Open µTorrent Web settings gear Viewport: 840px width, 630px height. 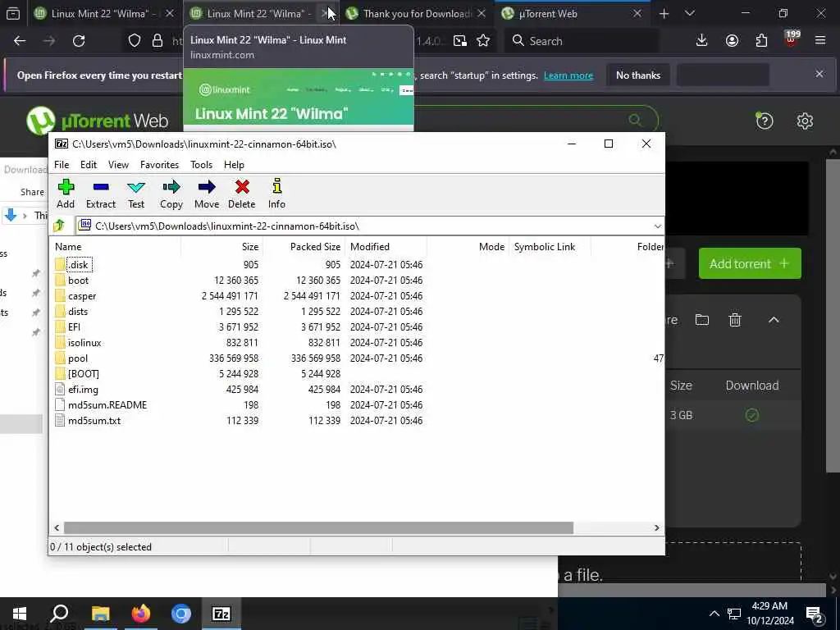coord(805,121)
